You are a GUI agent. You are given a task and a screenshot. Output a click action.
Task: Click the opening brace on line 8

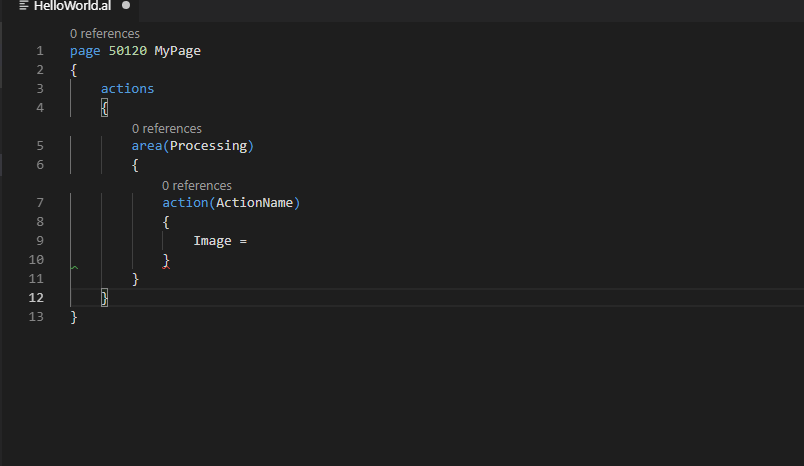point(166,222)
